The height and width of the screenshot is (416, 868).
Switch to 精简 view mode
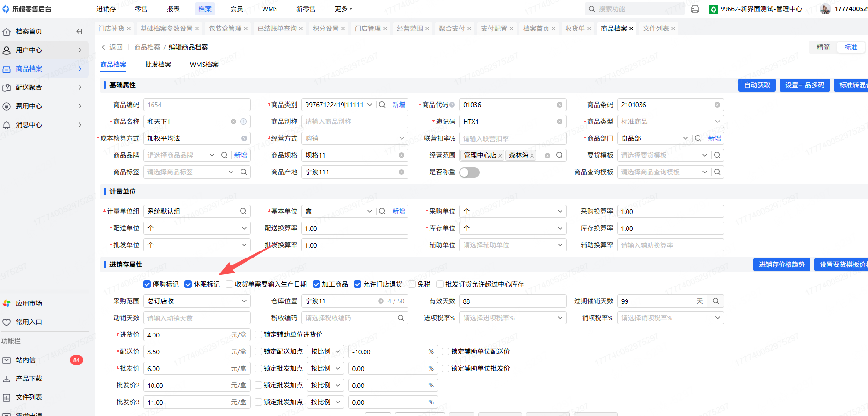(x=823, y=47)
